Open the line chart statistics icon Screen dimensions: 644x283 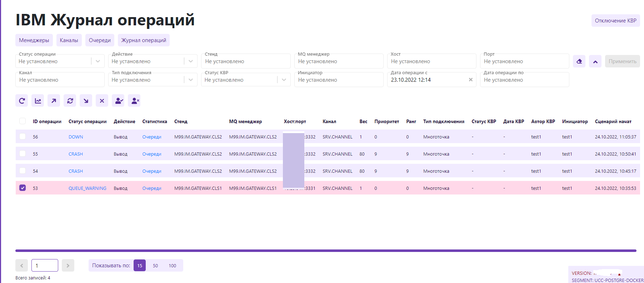pyautogui.click(x=38, y=101)
